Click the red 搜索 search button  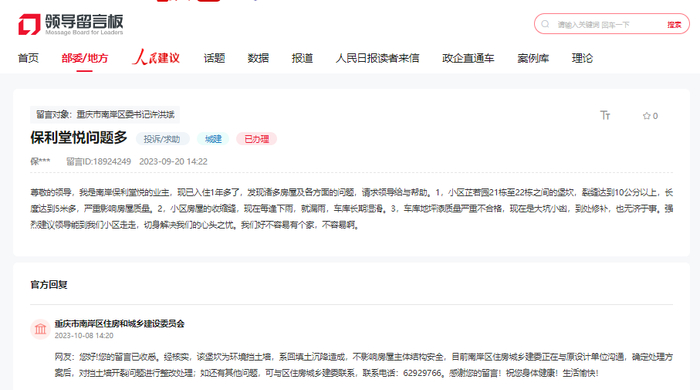(674, 25)
